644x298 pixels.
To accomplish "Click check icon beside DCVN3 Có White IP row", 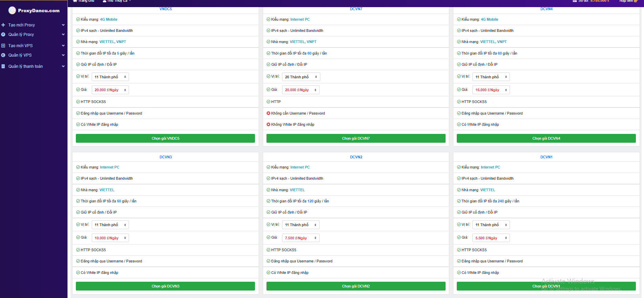I will pos(78,273).
